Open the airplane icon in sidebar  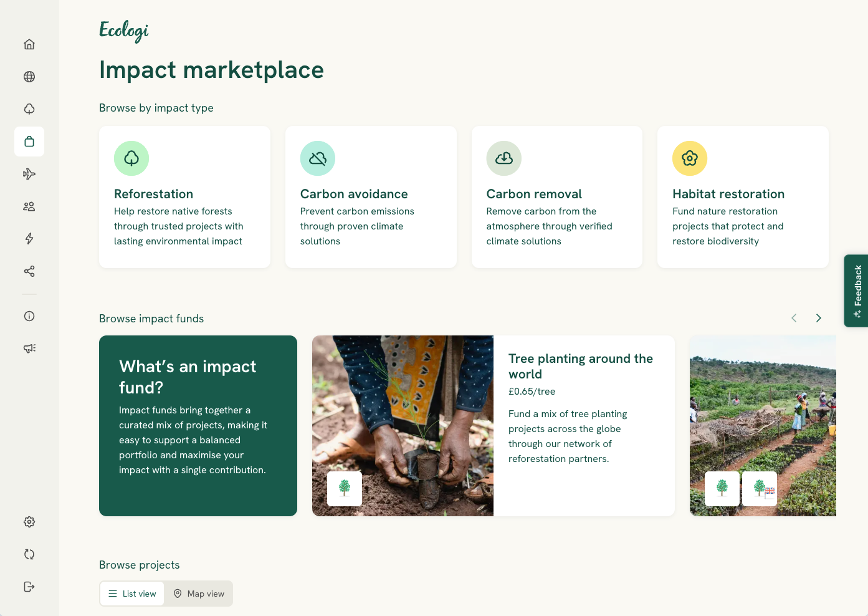click(29, 174)
